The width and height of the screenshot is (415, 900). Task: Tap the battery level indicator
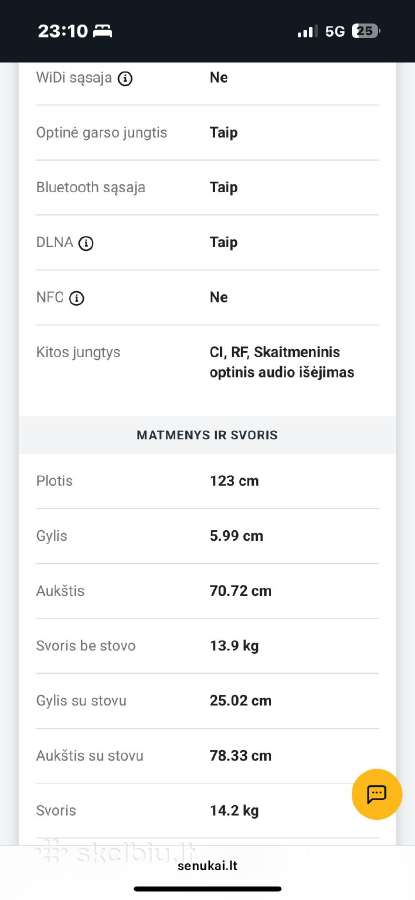click(x=365, y=31)
